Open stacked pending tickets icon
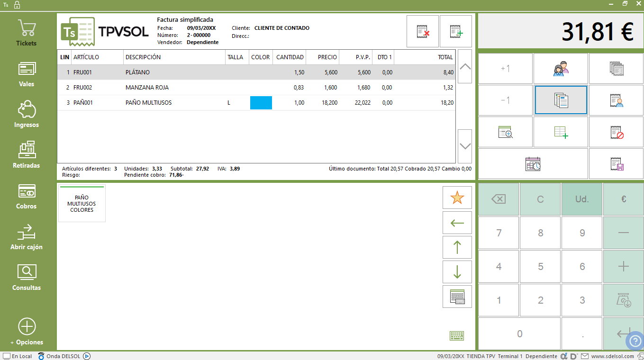 [616, 69]
